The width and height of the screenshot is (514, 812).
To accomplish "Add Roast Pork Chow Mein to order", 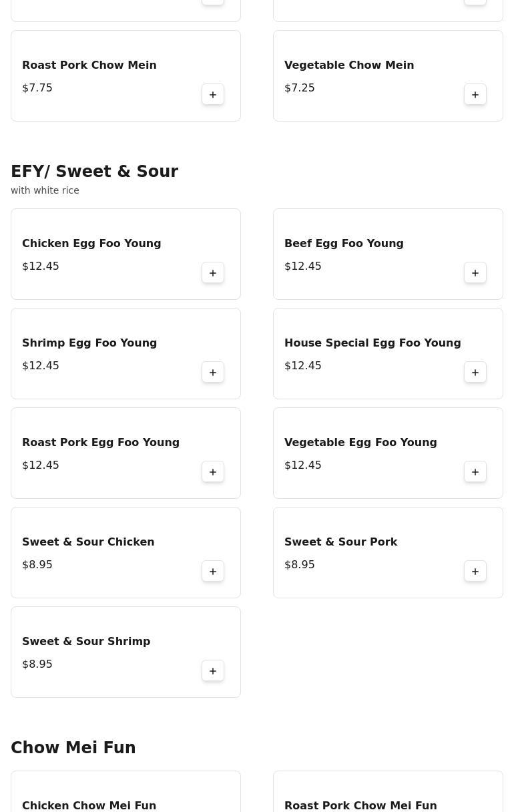I will pos(213,95).
